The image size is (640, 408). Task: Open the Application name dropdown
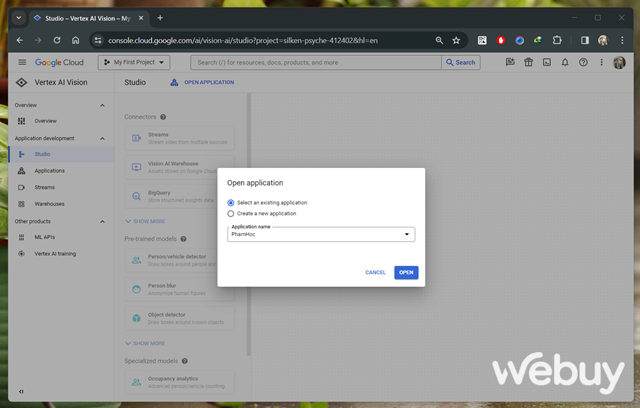(321, 234)
